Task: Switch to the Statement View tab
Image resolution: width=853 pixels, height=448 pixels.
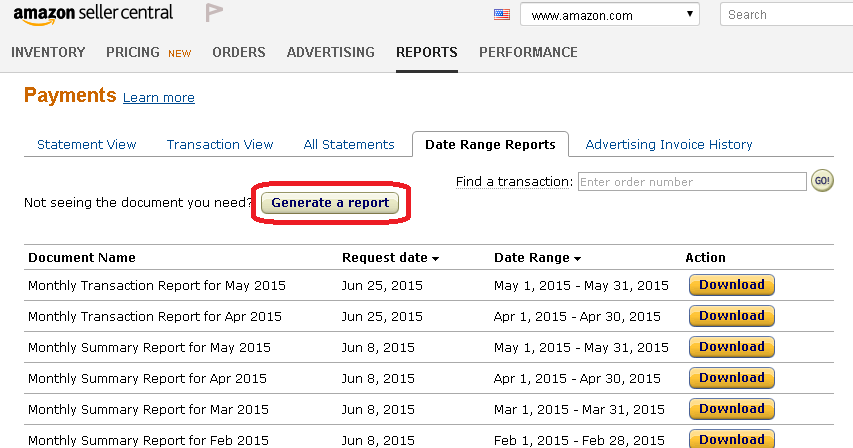Action: 86,145
